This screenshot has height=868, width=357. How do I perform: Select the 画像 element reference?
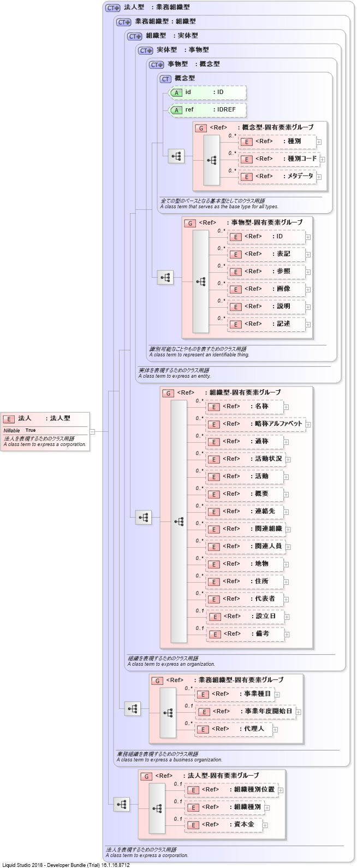pos(266,289)
